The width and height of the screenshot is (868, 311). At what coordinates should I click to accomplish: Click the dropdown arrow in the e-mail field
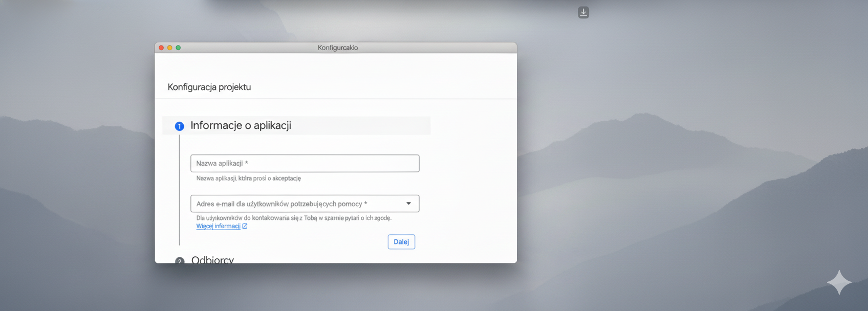408,204
